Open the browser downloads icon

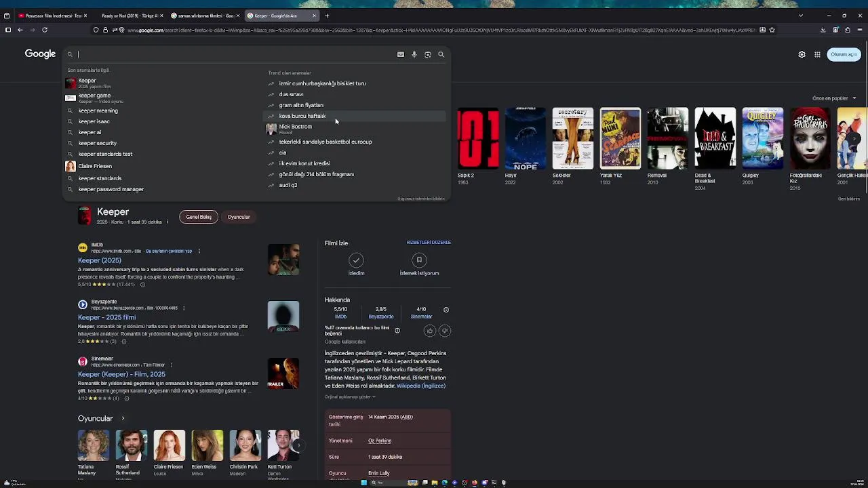click(x=823, y=30)
